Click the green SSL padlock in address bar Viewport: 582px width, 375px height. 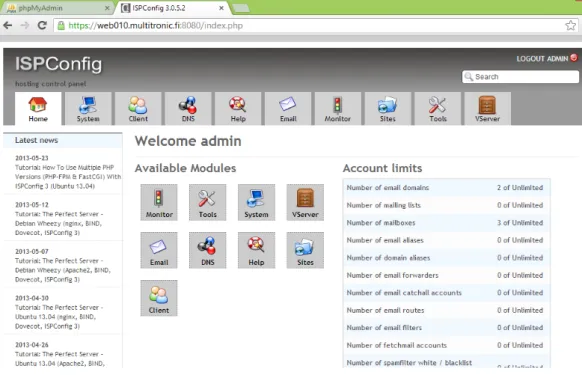click(x=61, y=25)
